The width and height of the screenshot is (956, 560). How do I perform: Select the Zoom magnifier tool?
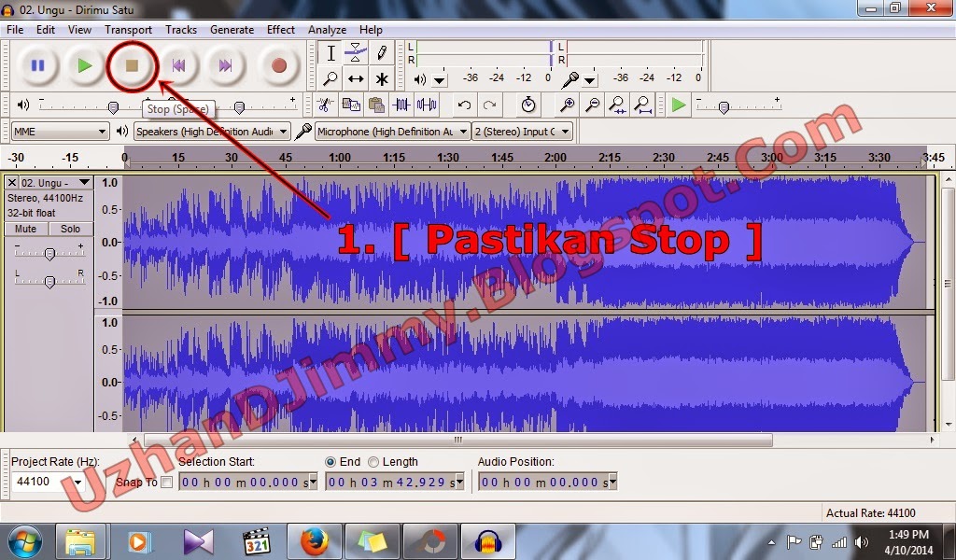(330, 78)
